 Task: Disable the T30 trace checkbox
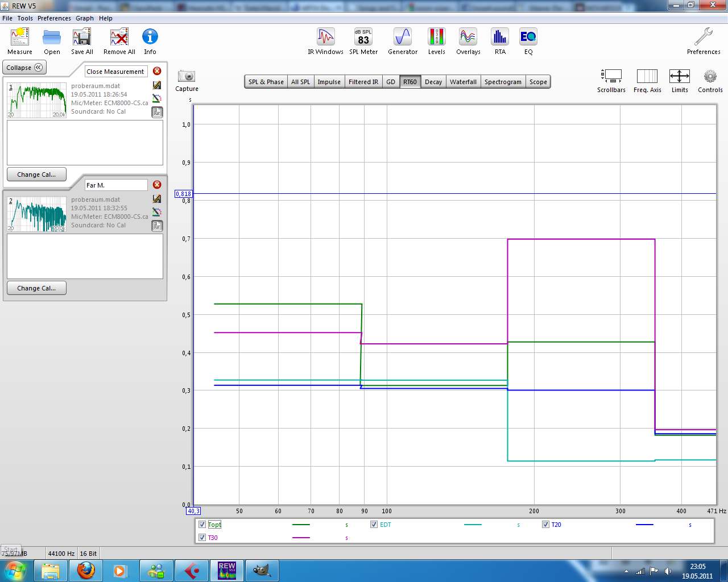[202, 538]
